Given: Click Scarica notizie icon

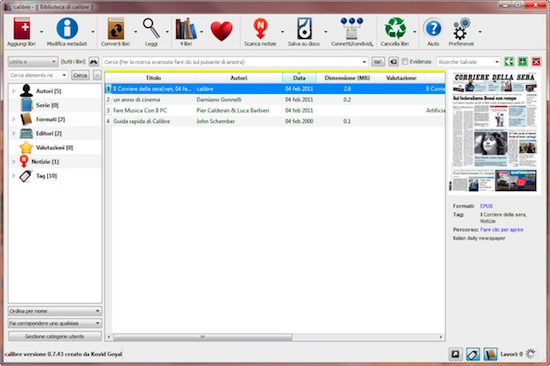Looking at the screenshot, I should coord(260,28).
